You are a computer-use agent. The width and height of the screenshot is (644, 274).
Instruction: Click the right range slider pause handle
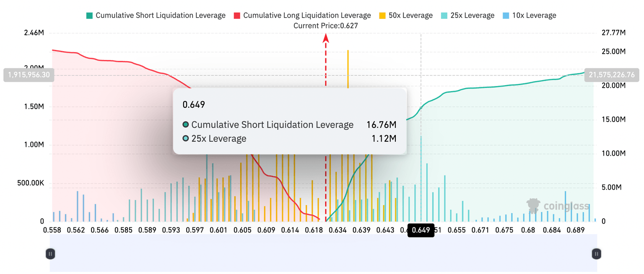[x=596, y=253]
